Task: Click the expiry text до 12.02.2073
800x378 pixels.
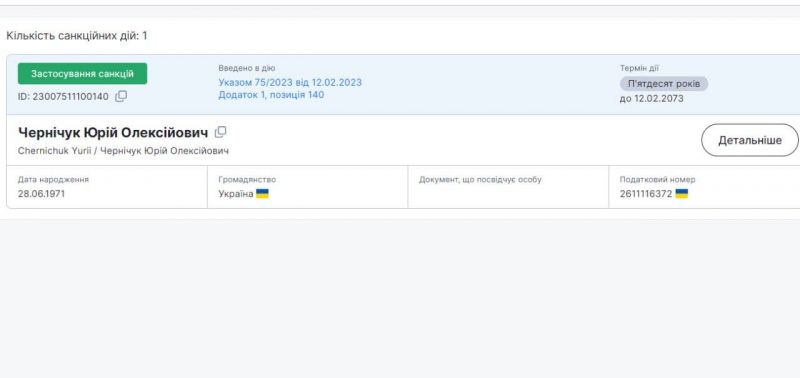Action: 652,99
